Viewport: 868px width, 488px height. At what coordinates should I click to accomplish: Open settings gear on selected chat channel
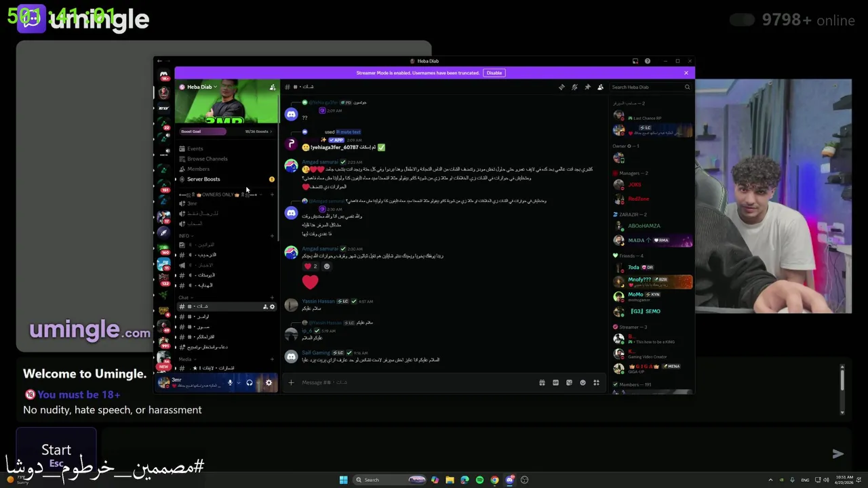pyautogui.click(x=272, y=306)
